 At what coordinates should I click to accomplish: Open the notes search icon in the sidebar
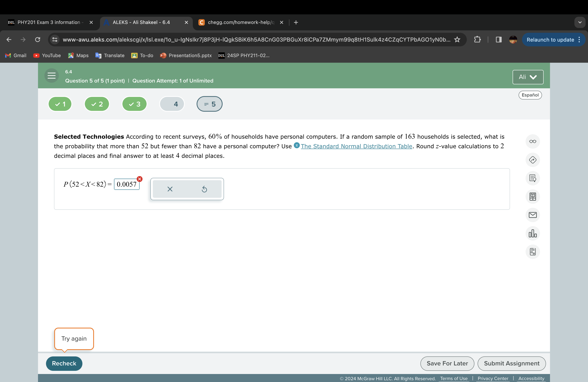coord(532,178)
